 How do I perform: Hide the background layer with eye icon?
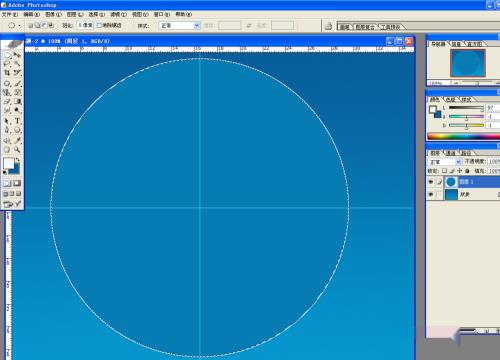(x=431, y=194)
